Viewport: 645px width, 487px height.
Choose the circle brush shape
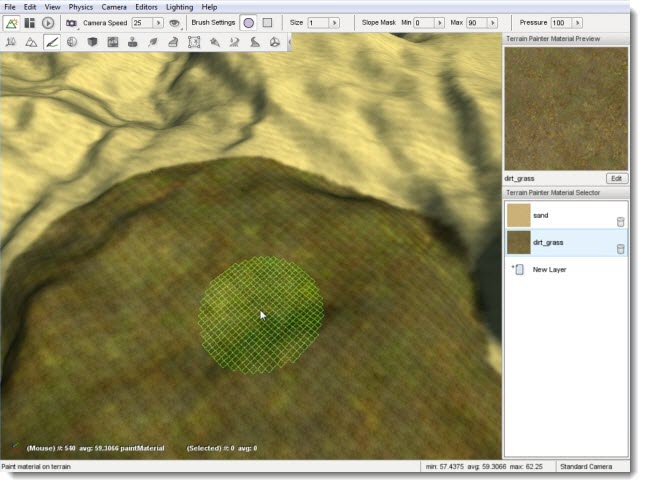248,22
